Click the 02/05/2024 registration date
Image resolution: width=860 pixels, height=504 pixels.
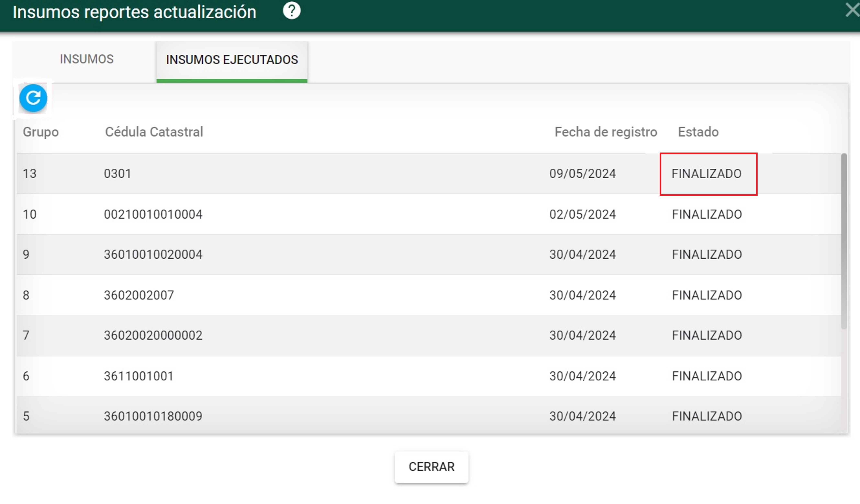582,214
